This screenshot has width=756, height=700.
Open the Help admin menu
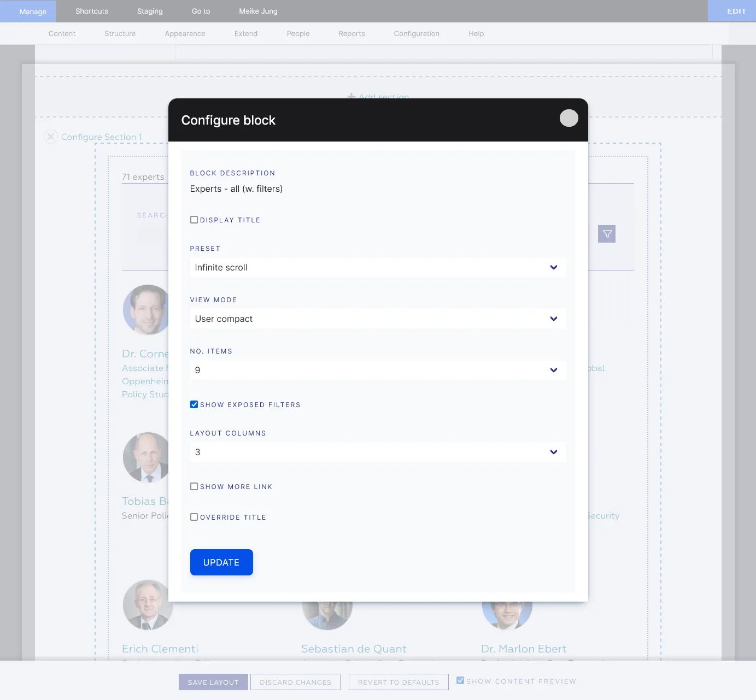476,33
